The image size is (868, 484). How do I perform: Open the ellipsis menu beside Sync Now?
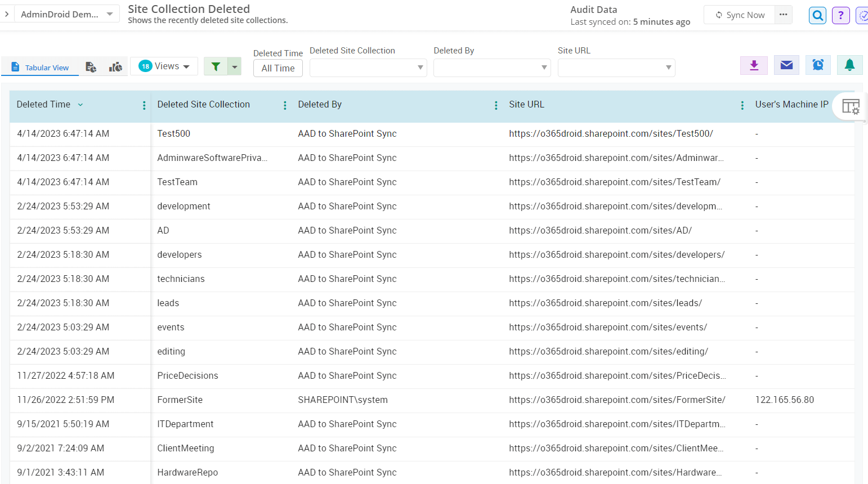tap(783, 15)
